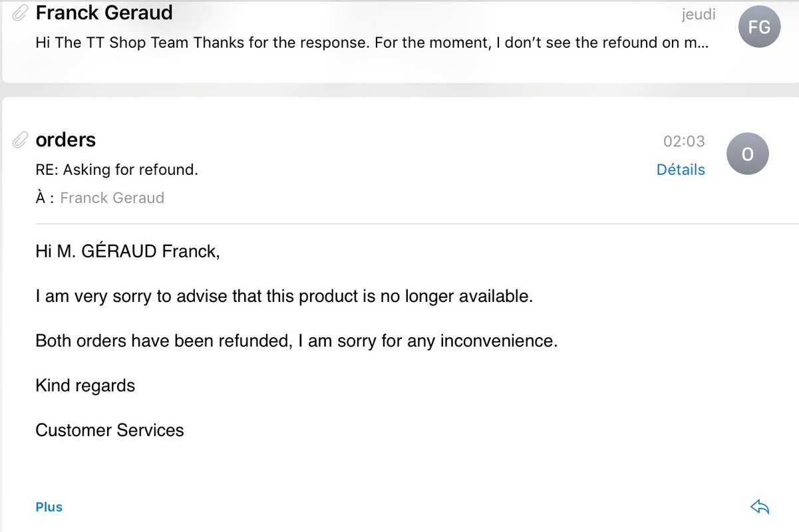The width and height of the screenshot is (799, 532).
Task: Click the Both orders have been refunded line
Action: click(x=296, y=340)
